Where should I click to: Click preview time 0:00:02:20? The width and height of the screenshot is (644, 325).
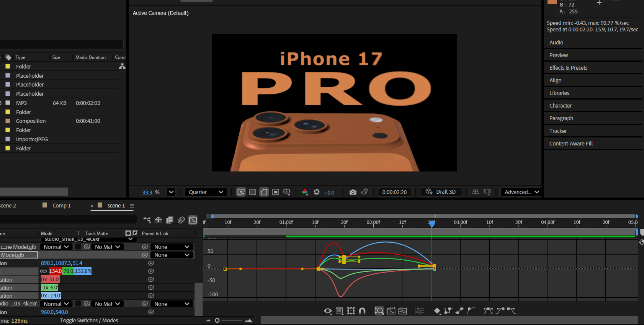click(394, 192)
